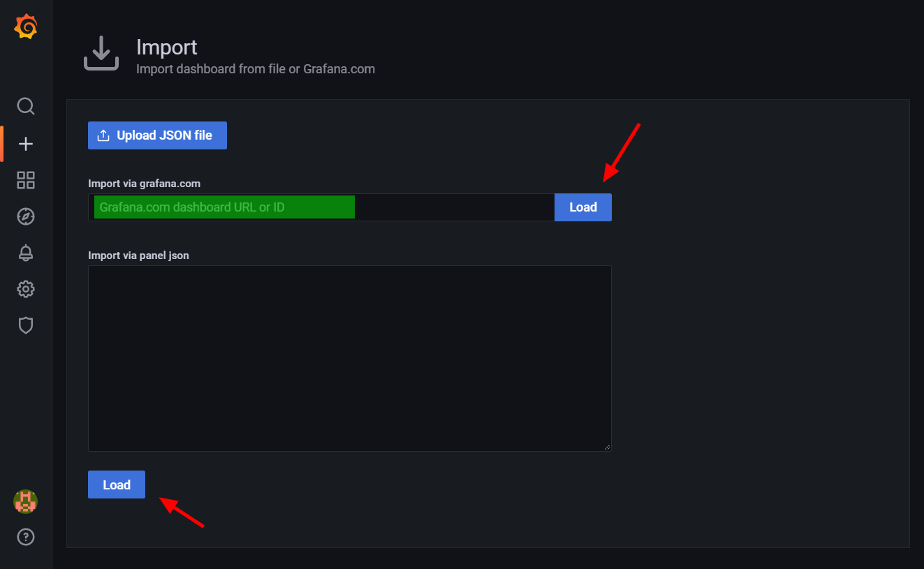Focus the Grafana.com dashboard URL or ID field
This screenshot has height=569, width=924.
point(321,207)
